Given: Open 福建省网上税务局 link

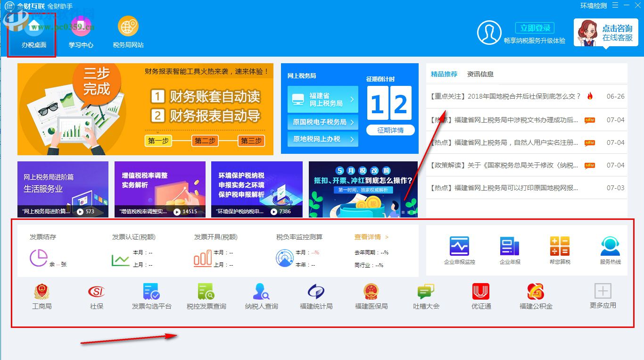Looking at the screenshot, I should pos(323,100).
